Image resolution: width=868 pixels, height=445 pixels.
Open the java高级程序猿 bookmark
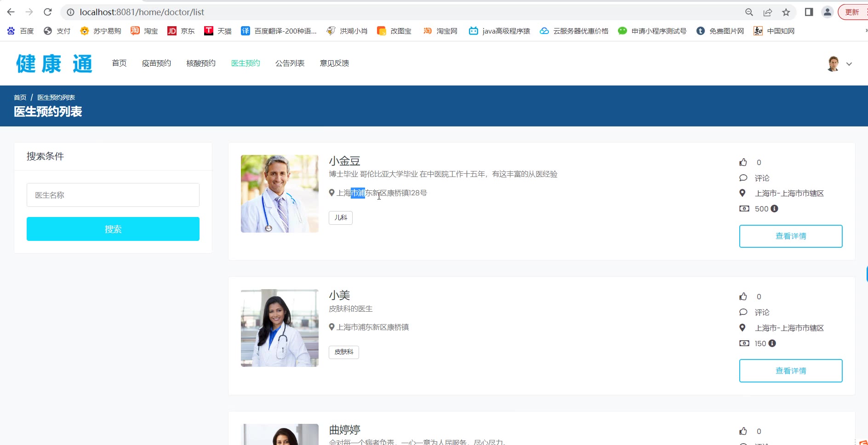pos(499,31)
